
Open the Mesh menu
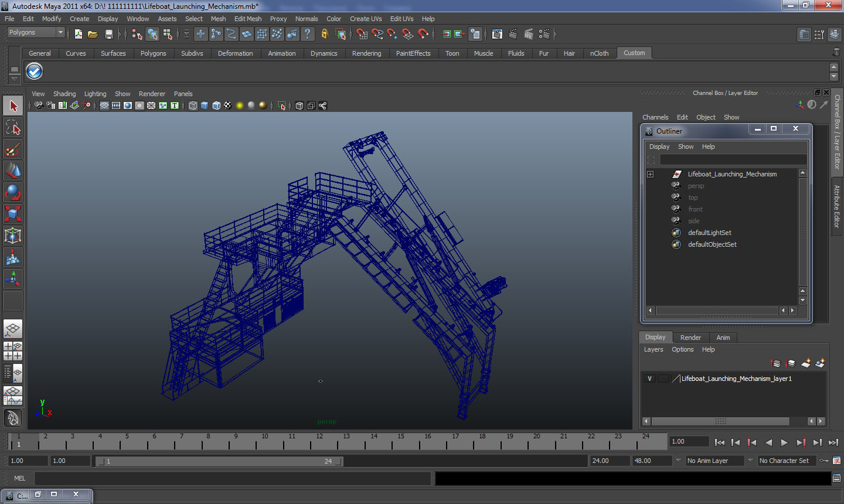point(218,19)
